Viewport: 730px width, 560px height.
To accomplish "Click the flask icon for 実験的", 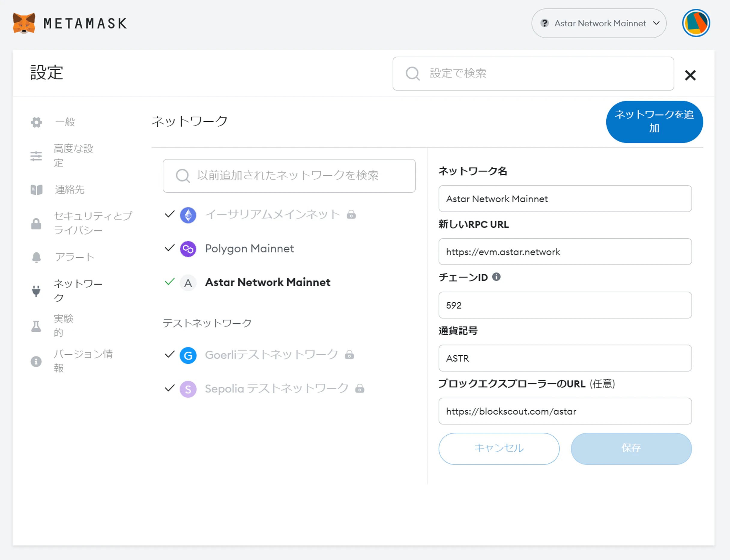I will point(36,326).
